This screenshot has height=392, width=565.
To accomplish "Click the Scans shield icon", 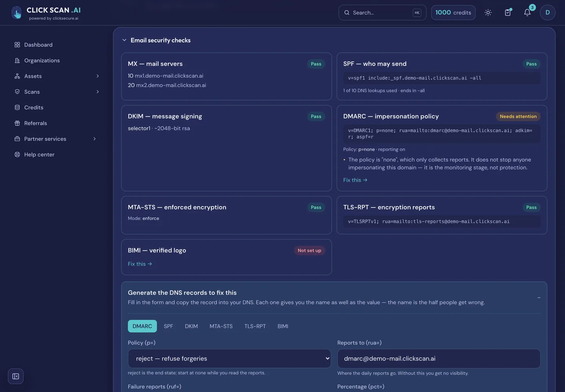I will 17,92.
